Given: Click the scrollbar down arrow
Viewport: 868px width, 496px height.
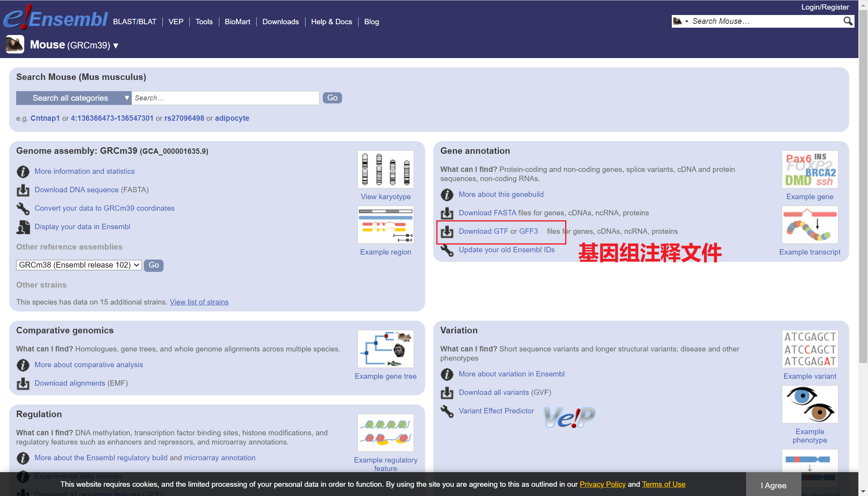Looking at the screenshot, I should click(863, 491).
